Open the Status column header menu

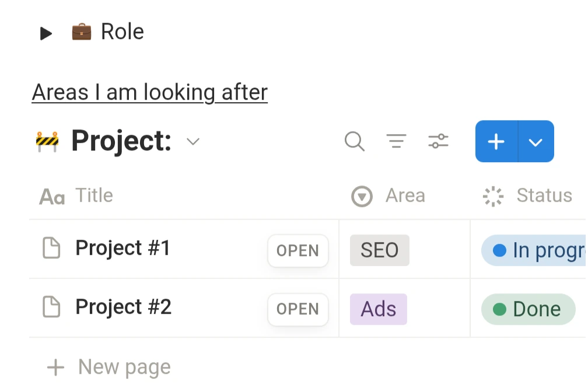coord(543,196)
